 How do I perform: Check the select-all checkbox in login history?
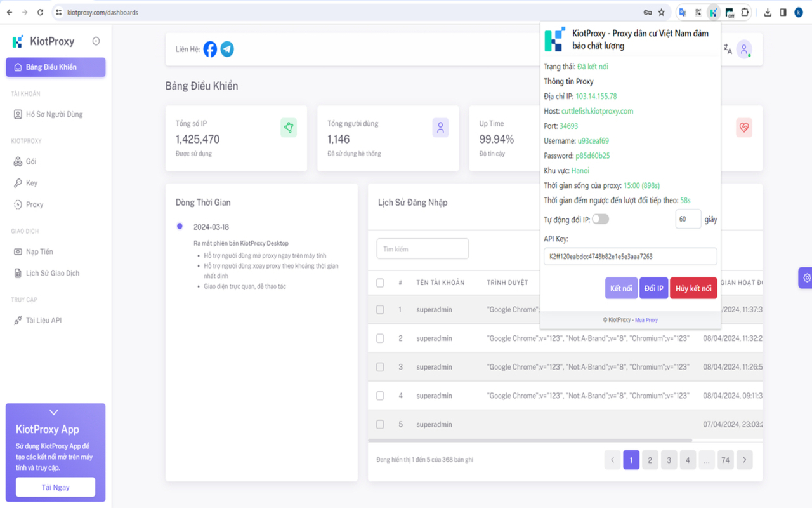point(380,283)
